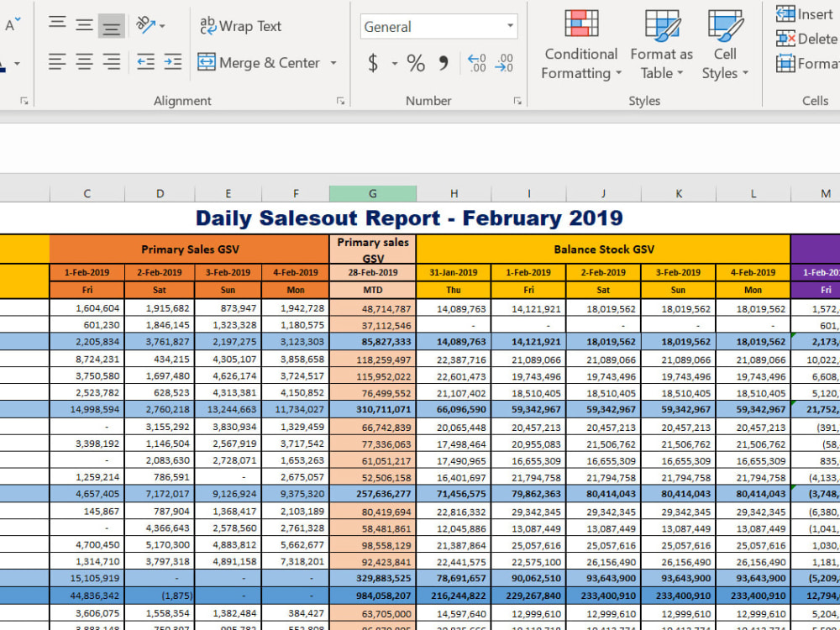Select column K header
The width and height of the screenshot is (840, 630).
point(678,194)
